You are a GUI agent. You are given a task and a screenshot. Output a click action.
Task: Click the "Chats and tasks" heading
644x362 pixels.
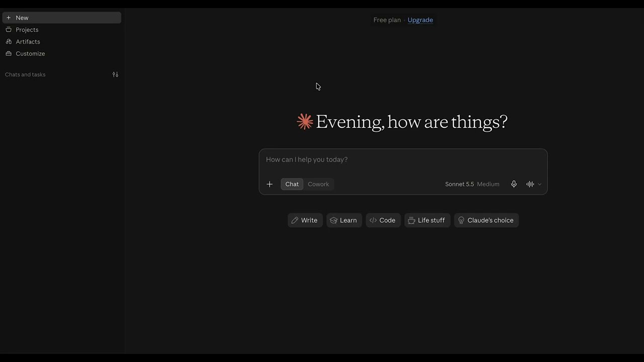[x=25, y=74]
